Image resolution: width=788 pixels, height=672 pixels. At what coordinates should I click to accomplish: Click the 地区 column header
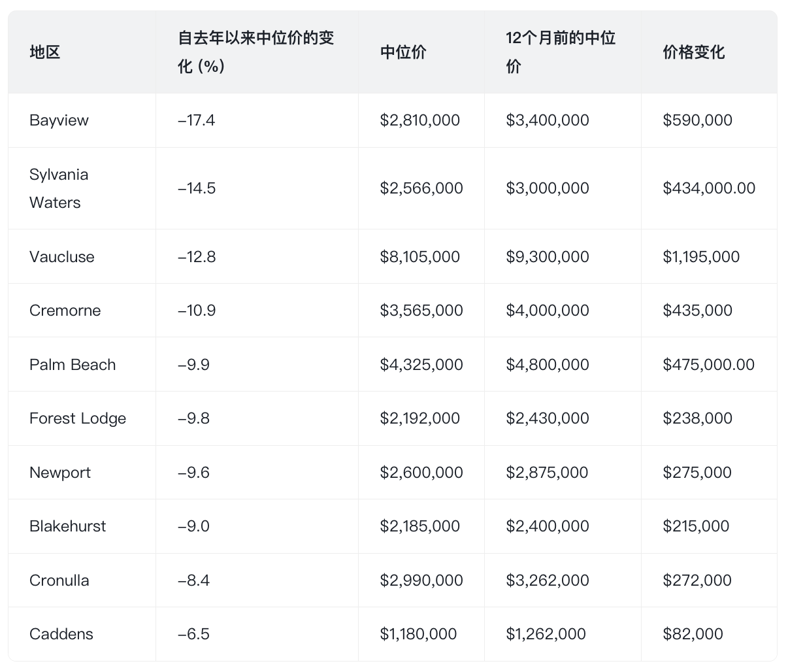point(45,52)
